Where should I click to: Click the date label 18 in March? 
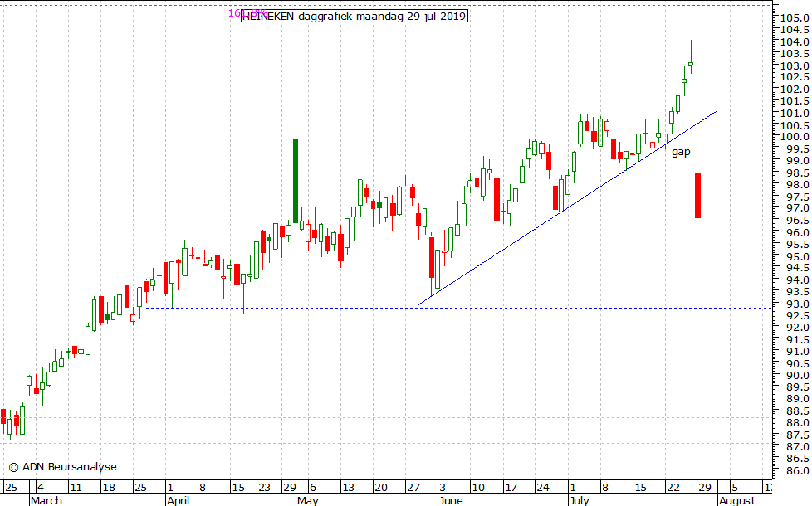pyautogui.click(x=108, y=488)
